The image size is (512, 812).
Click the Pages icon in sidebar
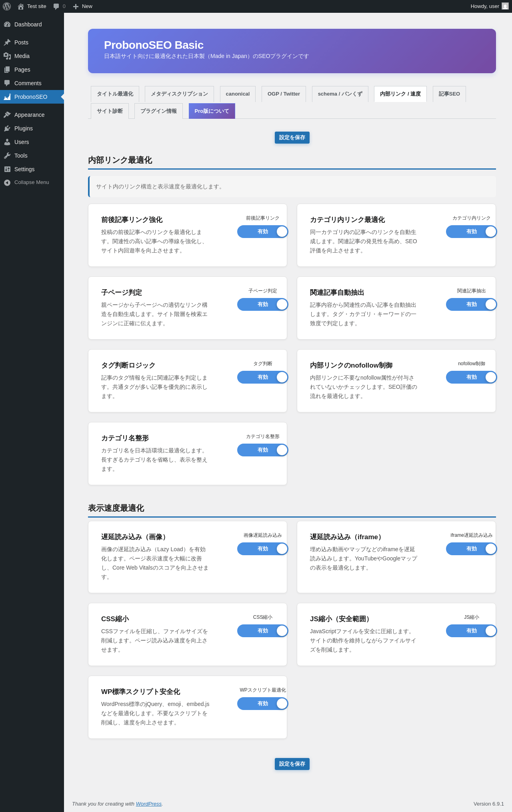pos(7,70)
